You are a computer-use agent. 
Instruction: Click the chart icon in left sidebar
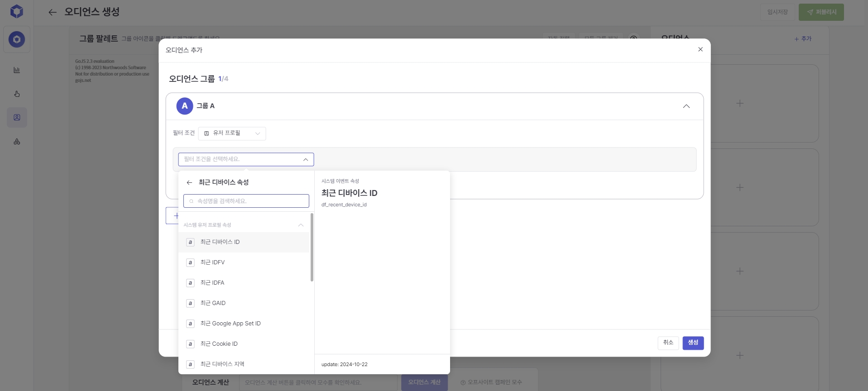(x=17, y=70)
